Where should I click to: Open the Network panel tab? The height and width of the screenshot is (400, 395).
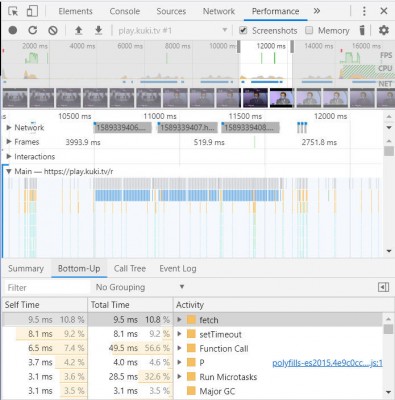(219, 11)
